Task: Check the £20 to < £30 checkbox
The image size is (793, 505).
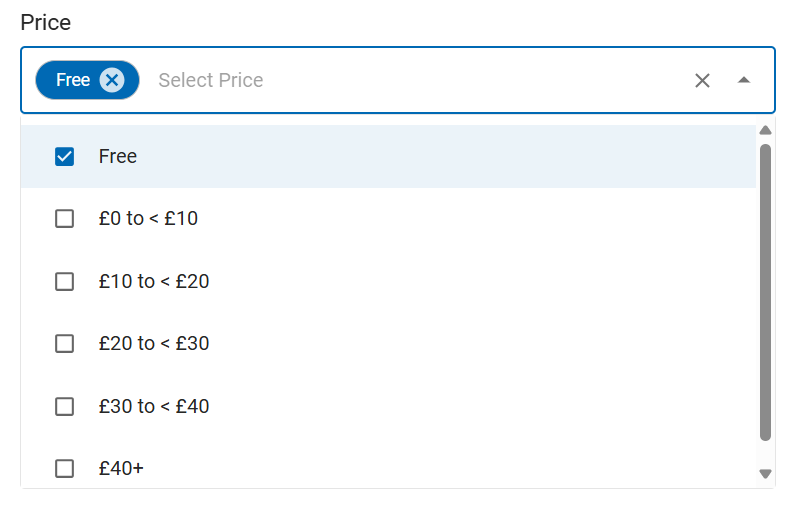Action: 65,344
